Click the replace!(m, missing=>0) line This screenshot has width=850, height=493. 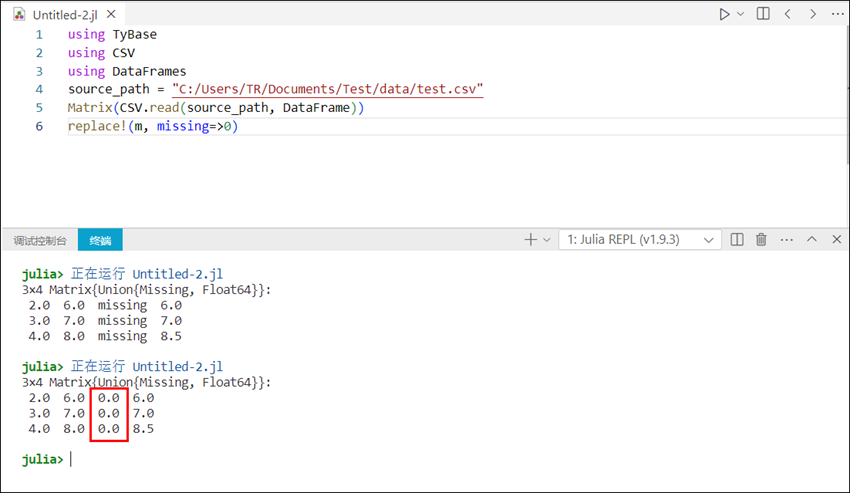point(153,126)
